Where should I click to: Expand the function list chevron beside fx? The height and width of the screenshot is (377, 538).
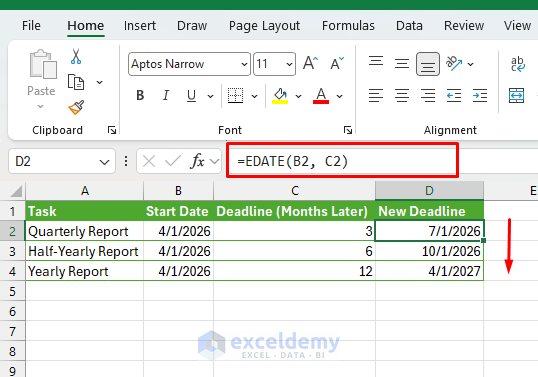coord(214,161)
